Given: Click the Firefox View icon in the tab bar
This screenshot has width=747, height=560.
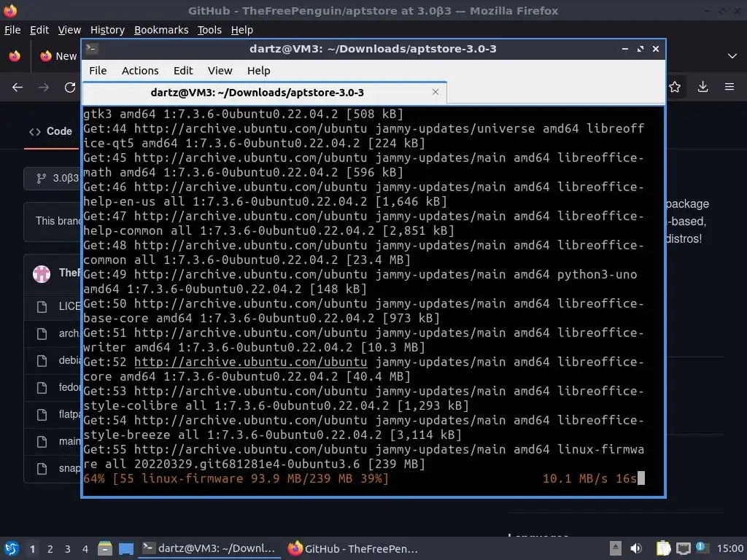Looking at the screenshot, I should click(x=15, y=56).
